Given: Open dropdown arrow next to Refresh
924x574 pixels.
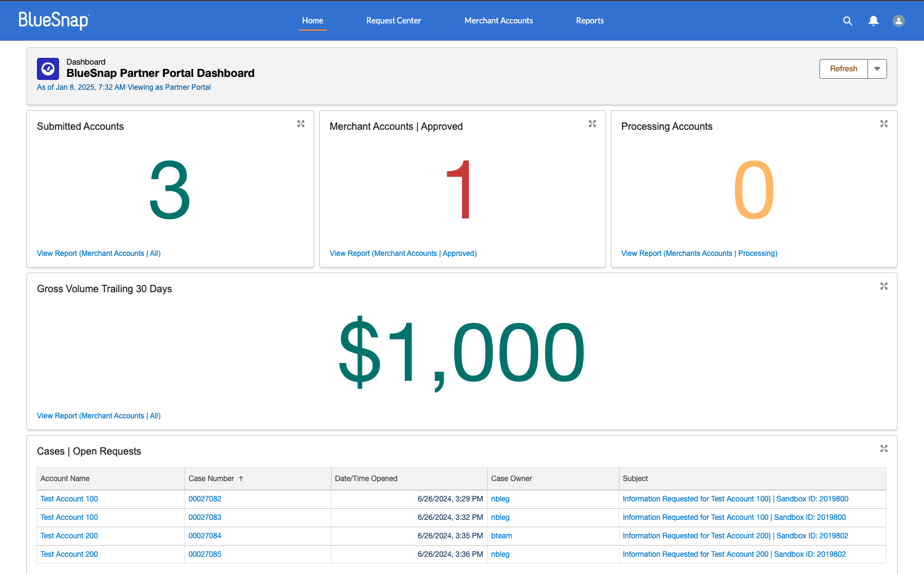Looking at the screenshot, I should 877,69.
